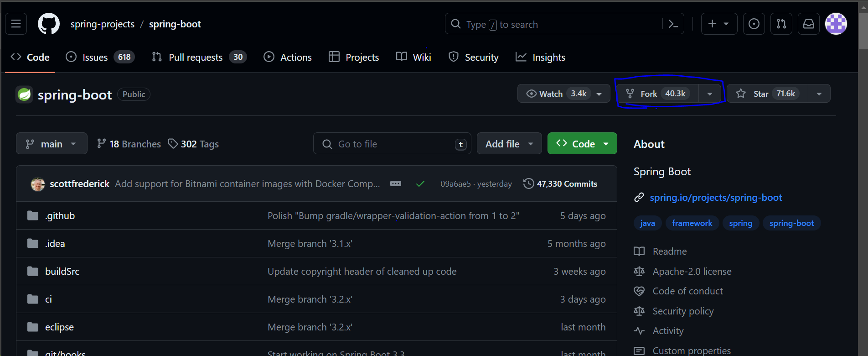Click the framework topic tag
Image resolution: width=868 pixels, height=356 pixels.
tap(692, 223)
